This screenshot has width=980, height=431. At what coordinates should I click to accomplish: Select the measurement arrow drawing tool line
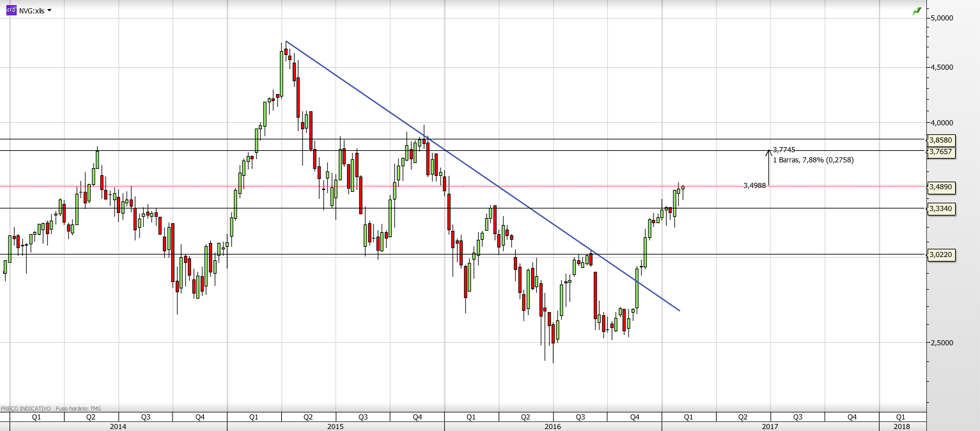[768, 168]
